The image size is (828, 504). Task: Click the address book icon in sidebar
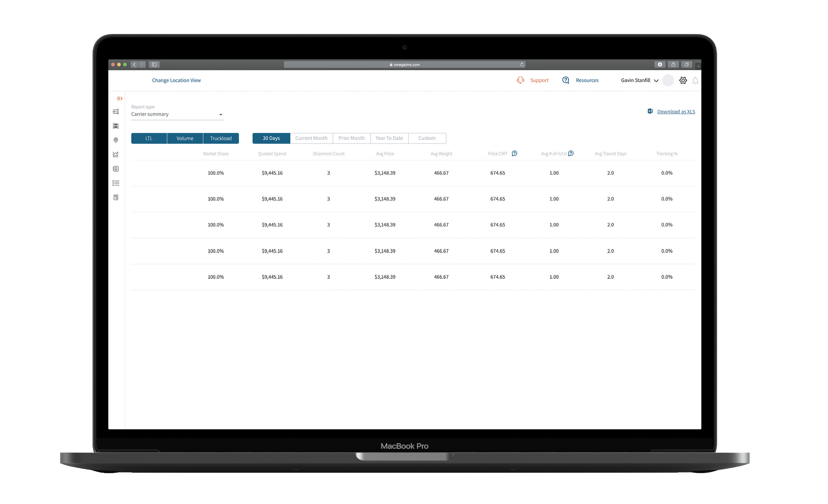tap(116, 169)
